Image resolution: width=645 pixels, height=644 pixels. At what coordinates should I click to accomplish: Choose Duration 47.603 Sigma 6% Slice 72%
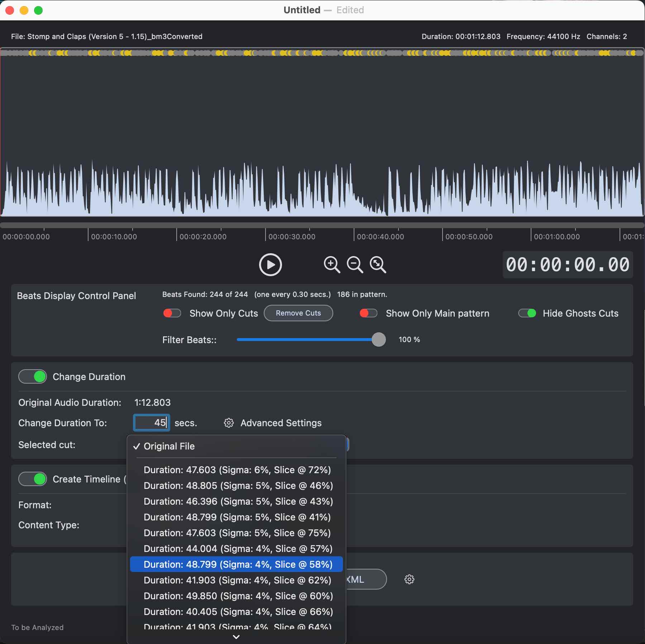(236, 470)
